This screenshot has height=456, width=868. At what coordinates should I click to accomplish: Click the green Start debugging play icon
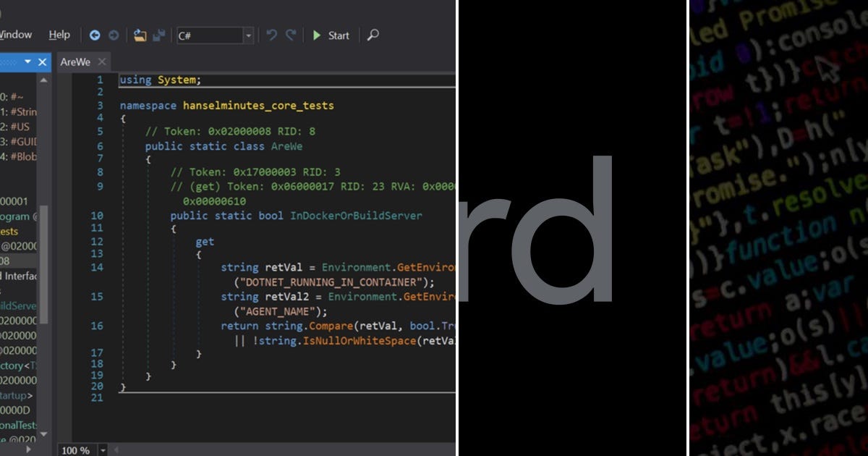(318, 35)
